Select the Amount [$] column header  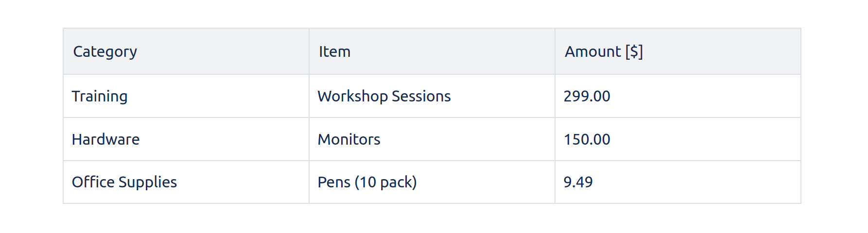point(603,51)
